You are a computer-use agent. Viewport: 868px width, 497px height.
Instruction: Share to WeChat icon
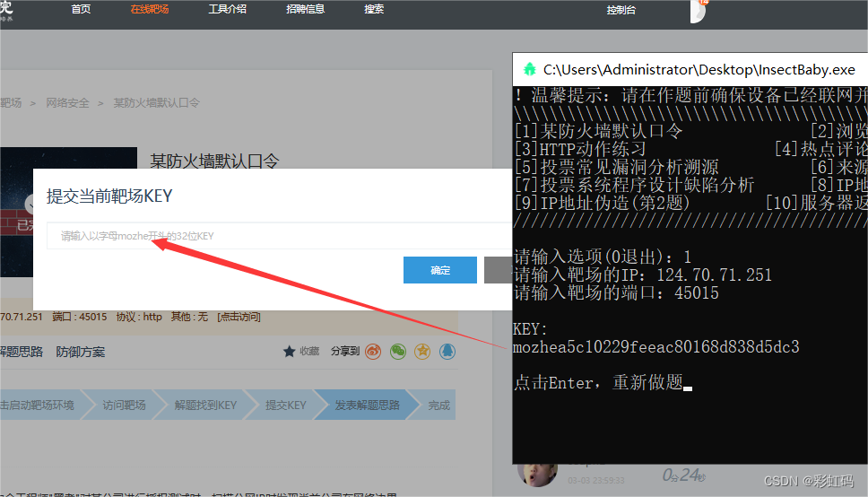point(398,352)
